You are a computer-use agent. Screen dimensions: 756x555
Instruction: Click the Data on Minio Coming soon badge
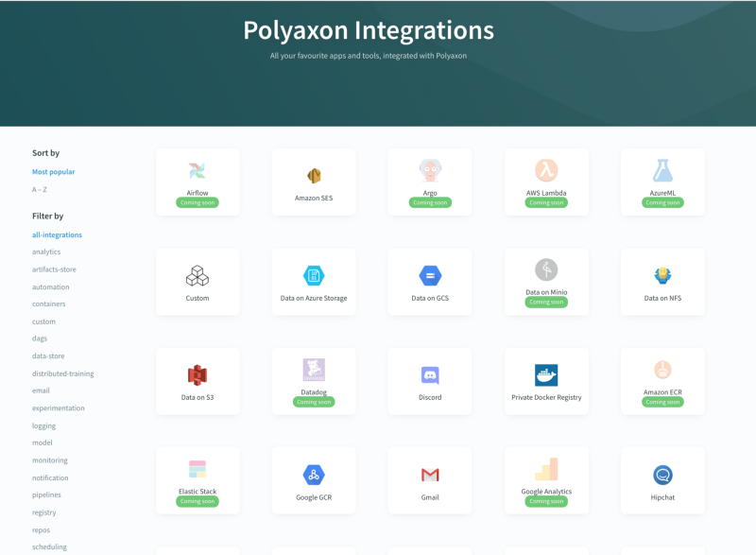(x=546, y=303)
